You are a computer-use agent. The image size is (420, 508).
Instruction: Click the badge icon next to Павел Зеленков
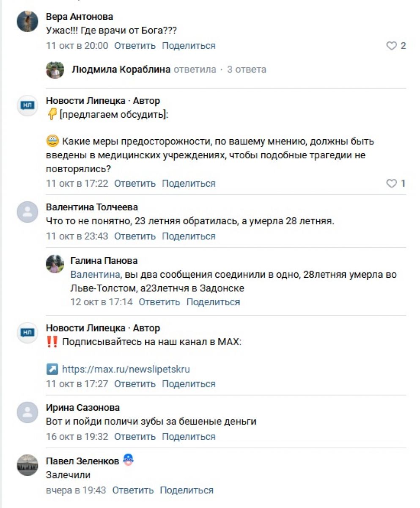[x=128, y=461]
